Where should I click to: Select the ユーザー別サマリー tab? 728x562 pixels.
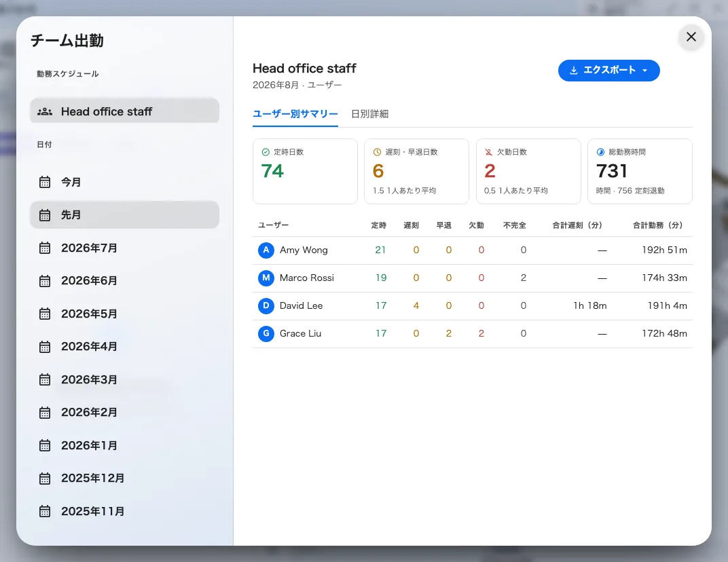click(295, 114)
